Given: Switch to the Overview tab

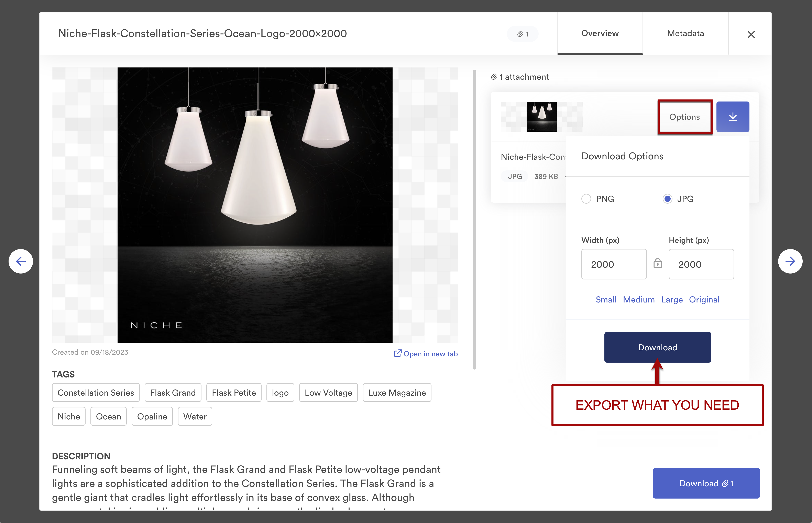Looking at the screenshot, I should click(x=600, y=34).
